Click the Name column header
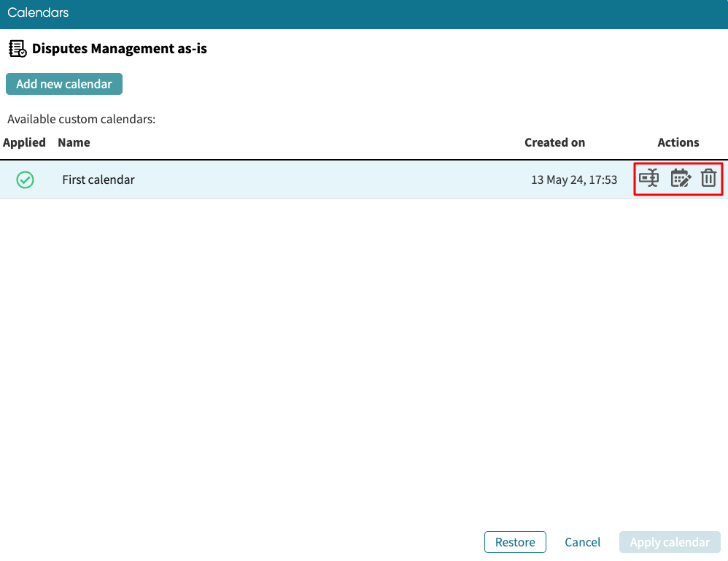Image resolution: width=728 pixels, height=561 pixels. click(74, 142)
